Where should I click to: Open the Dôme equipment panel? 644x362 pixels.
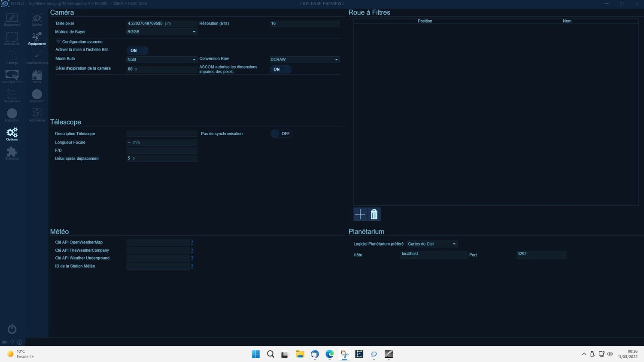point(36,76)
